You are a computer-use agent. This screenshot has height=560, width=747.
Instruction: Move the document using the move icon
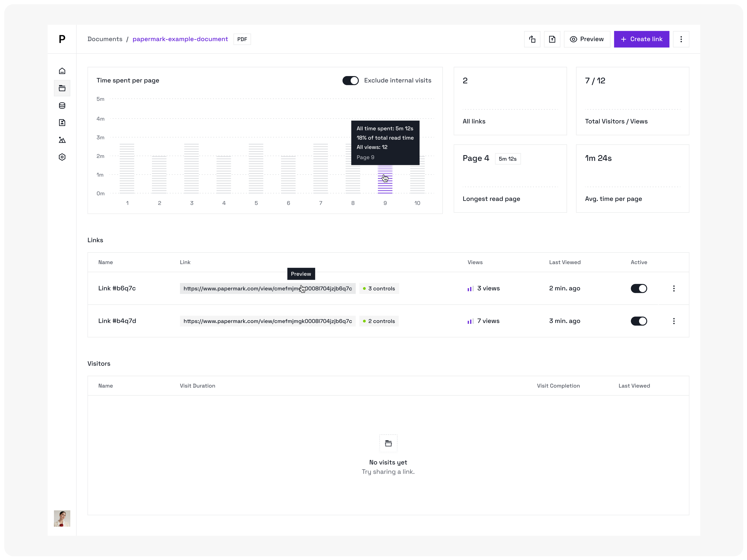[x=532, y=39]
